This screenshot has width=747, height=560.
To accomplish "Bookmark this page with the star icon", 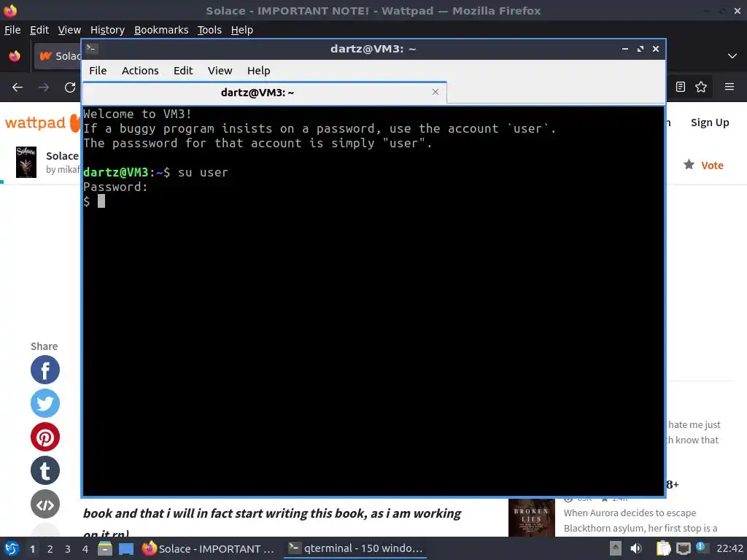I will tap(701, 87).
